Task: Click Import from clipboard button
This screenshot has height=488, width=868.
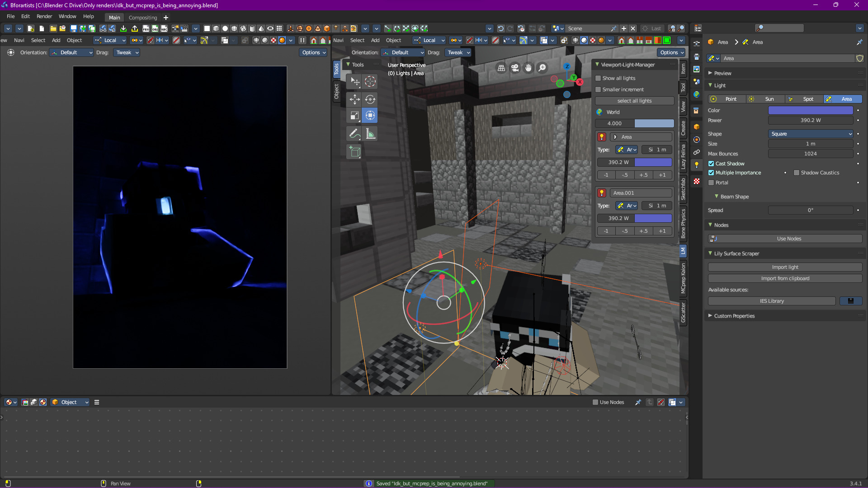Action: pyautogui.click(x=785, y=278)
